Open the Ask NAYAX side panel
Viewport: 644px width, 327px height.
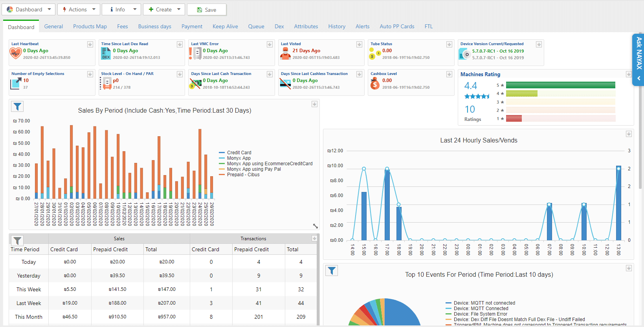tap(638, 60)
